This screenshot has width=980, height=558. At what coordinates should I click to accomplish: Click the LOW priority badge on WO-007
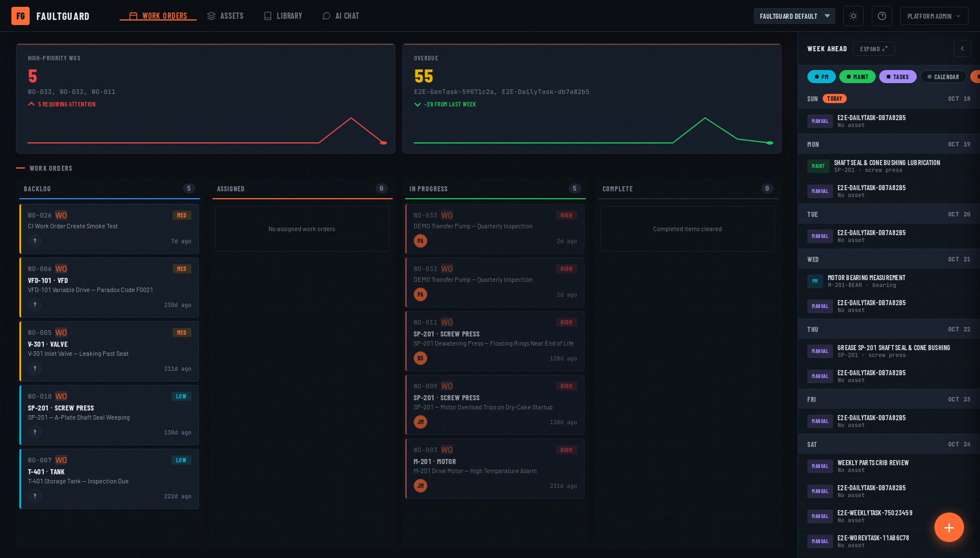click(181, 460)
